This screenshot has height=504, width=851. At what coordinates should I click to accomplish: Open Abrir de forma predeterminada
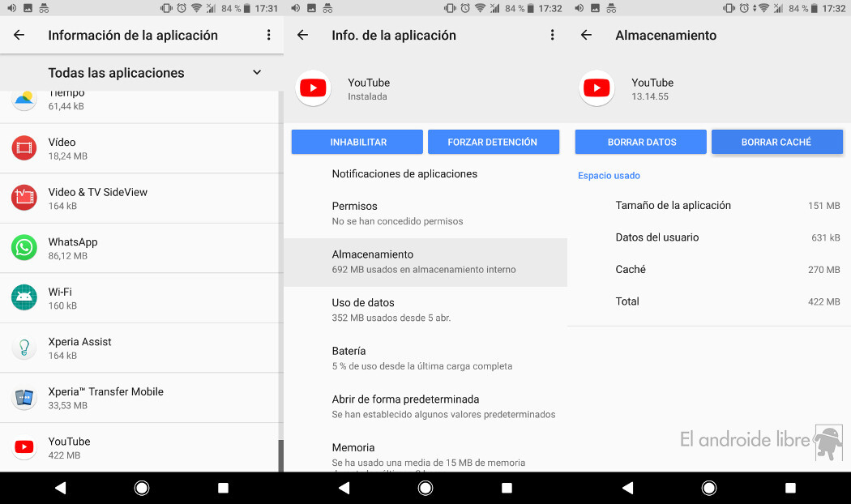coord(425,406)
